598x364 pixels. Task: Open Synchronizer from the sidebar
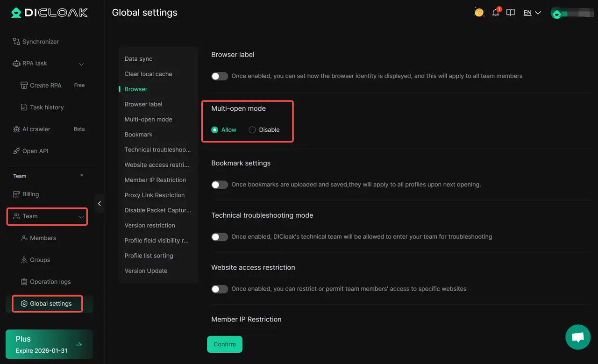coord(40,42)
